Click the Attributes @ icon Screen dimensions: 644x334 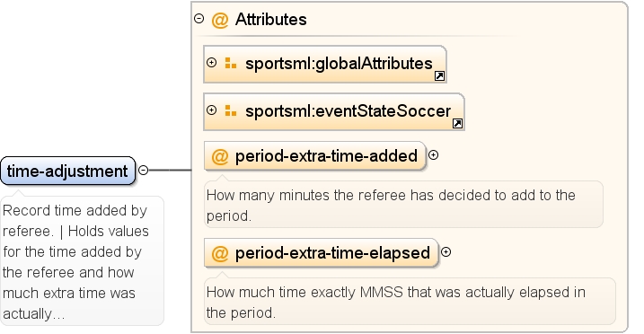pyautogui.click(x=220, y=20)
